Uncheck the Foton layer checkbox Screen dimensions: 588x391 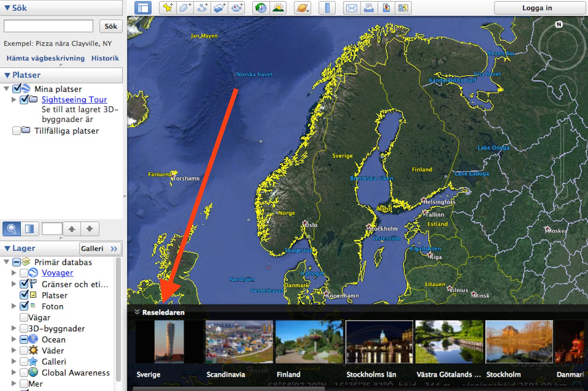[24, 306]
